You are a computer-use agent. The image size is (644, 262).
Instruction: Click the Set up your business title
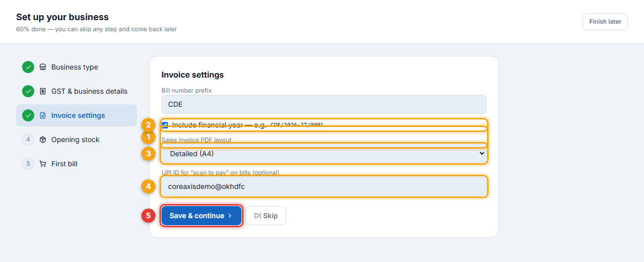tap(62, 17)
